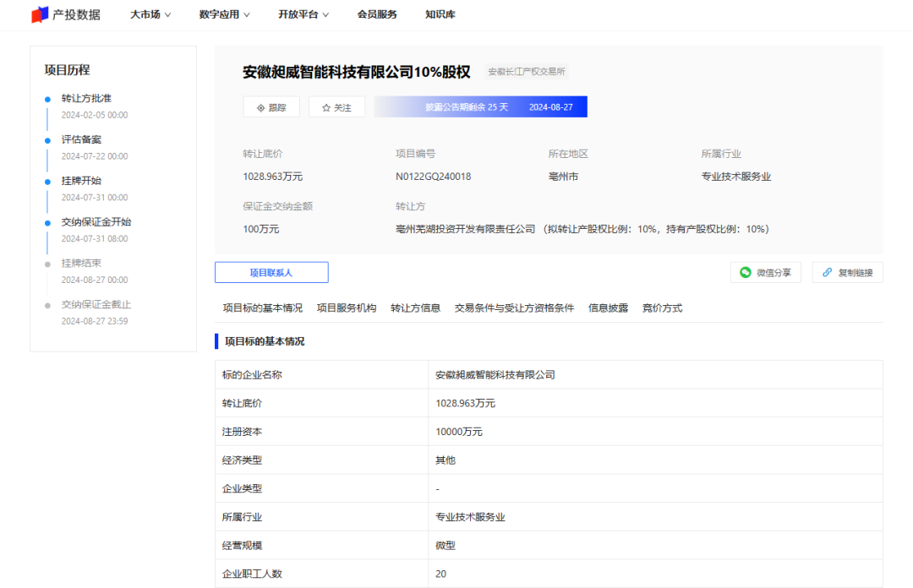This screenshot has width=913, height=588.
Task: Copy link with 复制链接 button
Action: pyautogui.click(x=847, y=272)
